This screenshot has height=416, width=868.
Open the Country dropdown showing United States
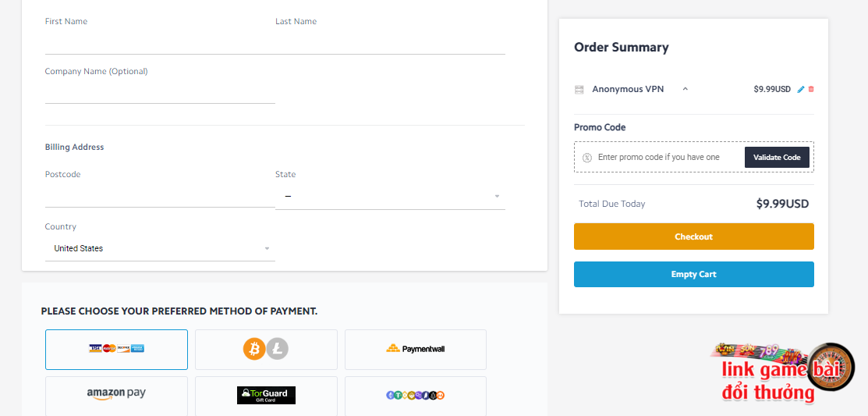tap(160, 249)
